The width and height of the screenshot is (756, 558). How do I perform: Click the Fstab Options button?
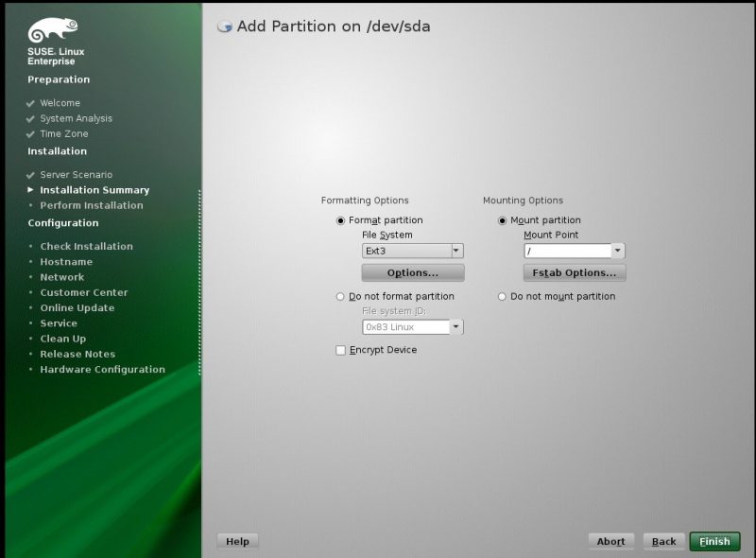[574, 273]
